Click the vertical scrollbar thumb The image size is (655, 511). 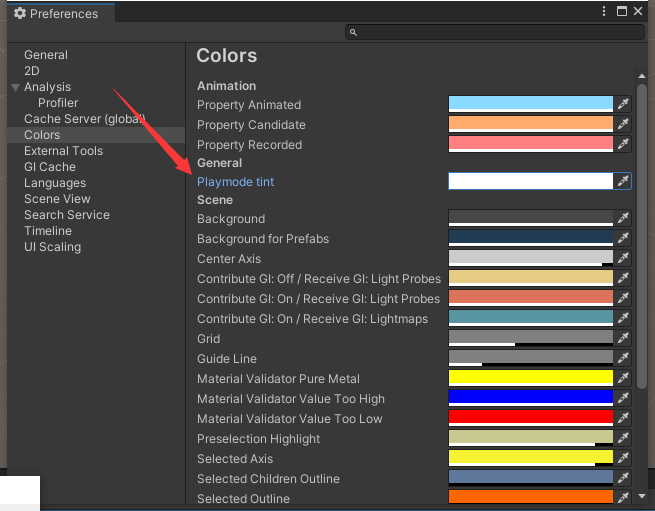coord(642,236)
